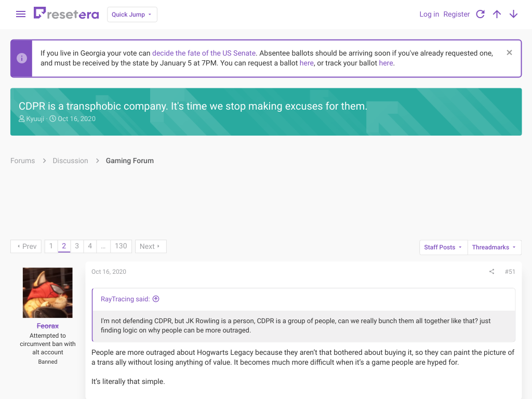The height and width of the screenshot is (399, 532).
Task: Open the Staff Posts dropdown
Action: (x=443, y=247)
